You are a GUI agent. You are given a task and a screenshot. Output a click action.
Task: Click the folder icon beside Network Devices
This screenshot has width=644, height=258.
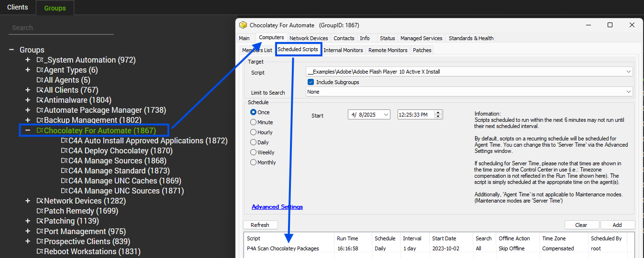click(40, 201)
